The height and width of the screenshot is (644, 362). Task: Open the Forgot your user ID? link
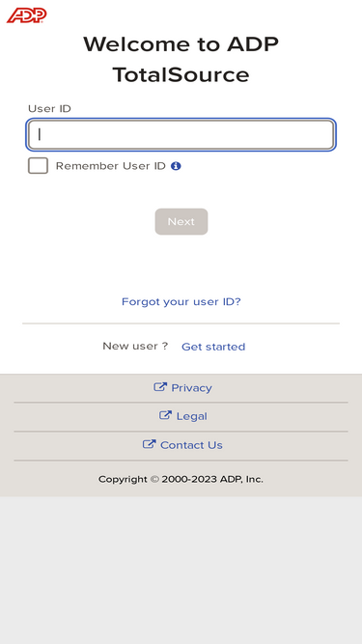click(181, 302)
